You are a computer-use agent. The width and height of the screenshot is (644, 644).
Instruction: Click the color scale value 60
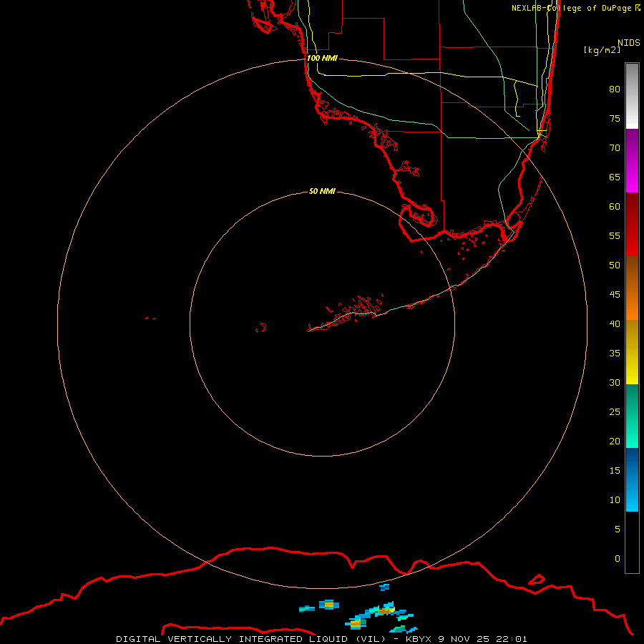(615, 207)
